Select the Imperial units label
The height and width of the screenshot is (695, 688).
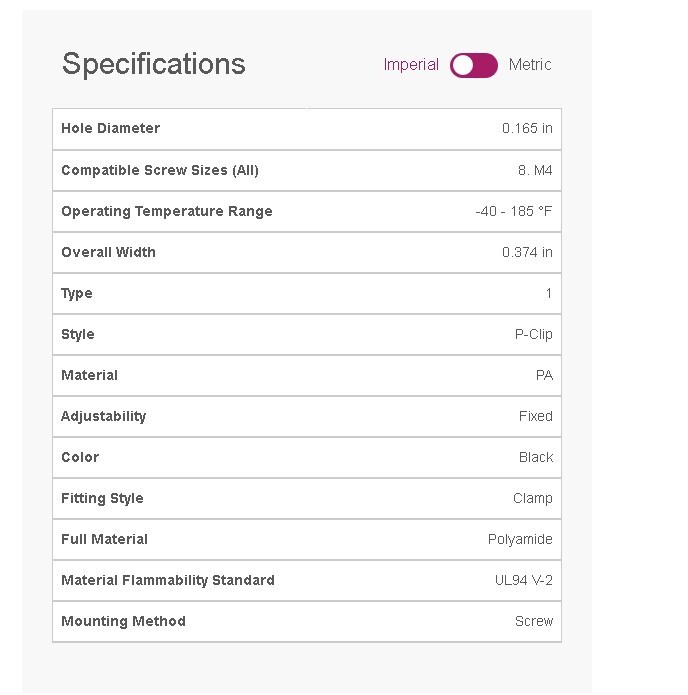point(411,65)
